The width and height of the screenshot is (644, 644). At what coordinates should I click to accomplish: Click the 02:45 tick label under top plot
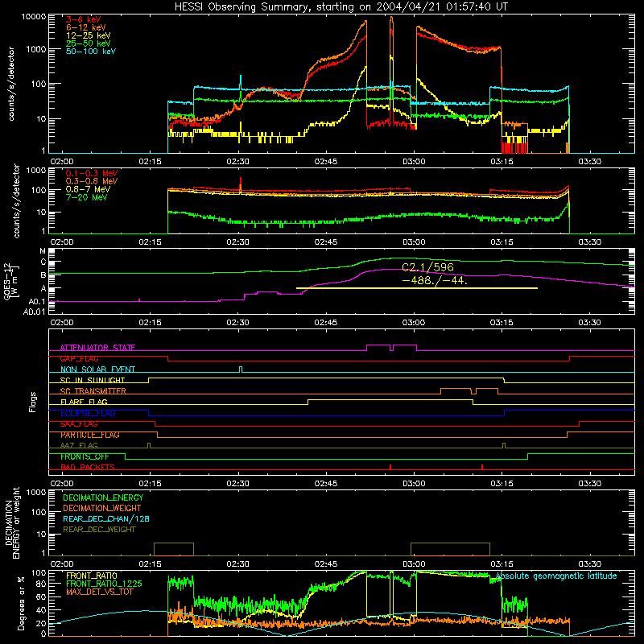[326, 162]
